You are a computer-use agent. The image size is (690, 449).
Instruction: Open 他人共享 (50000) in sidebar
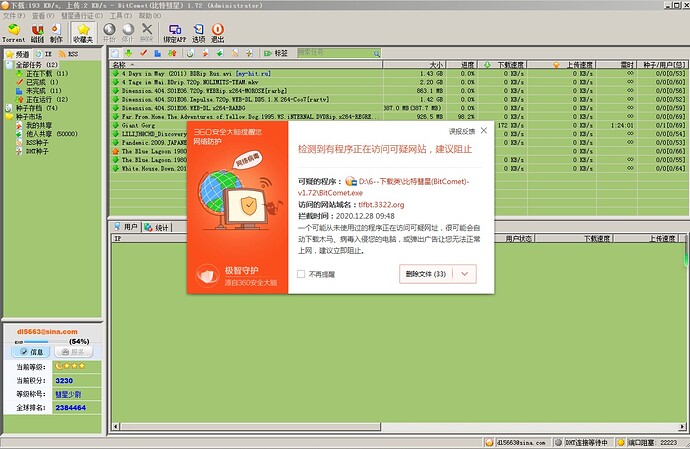51,134
